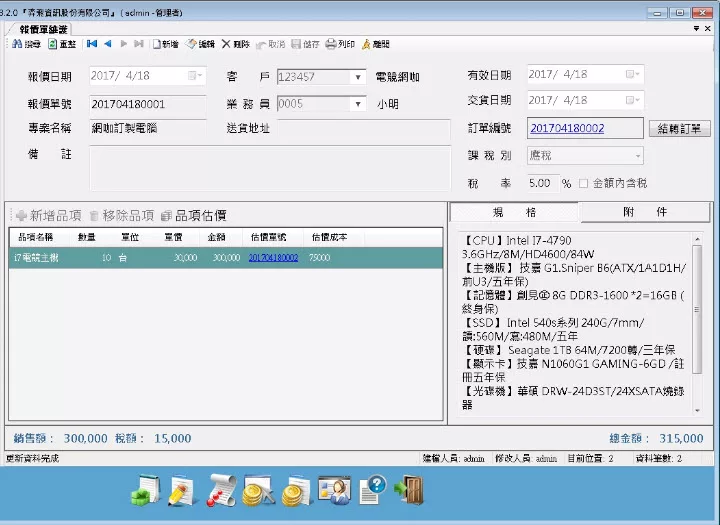Expand the 業務員 salesperson dropdown
Screen dimensions: 720x525
tap(358, 103)
